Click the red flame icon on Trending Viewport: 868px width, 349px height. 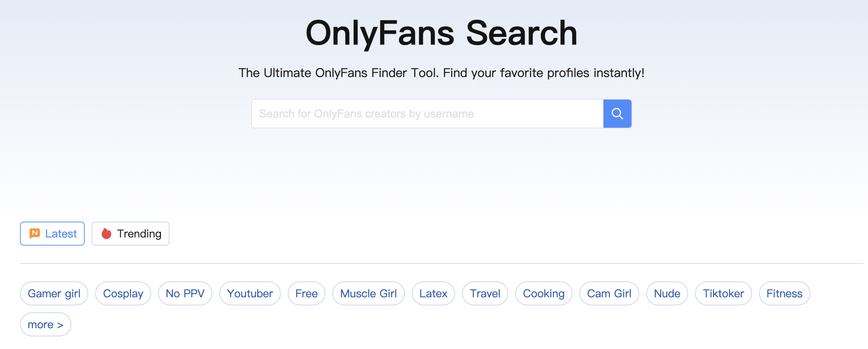[106, 233]
